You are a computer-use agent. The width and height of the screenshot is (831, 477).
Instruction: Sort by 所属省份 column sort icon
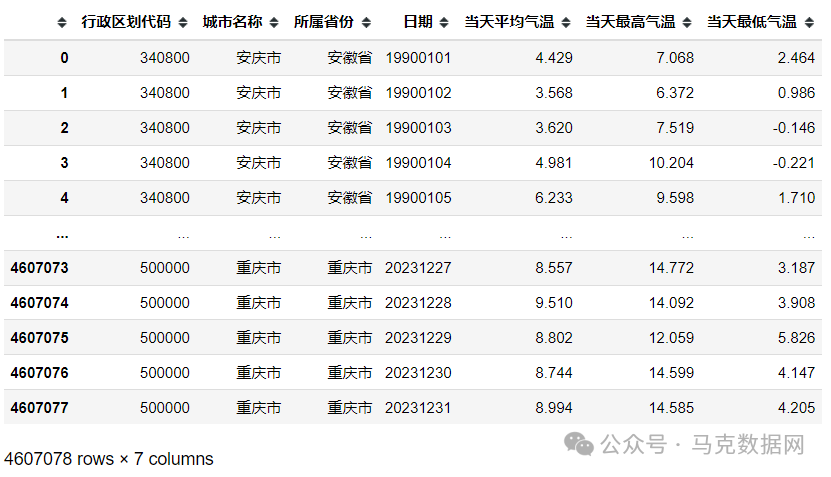tap(366, 22)
